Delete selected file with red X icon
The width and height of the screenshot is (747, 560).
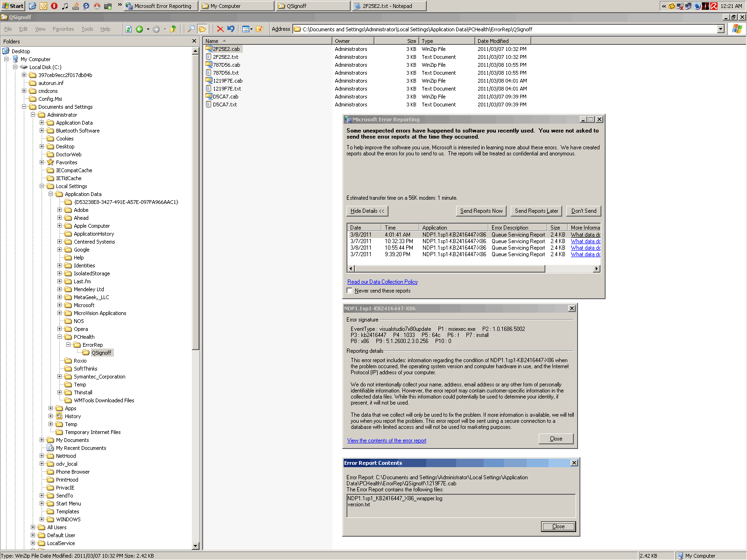click(220, 29)
